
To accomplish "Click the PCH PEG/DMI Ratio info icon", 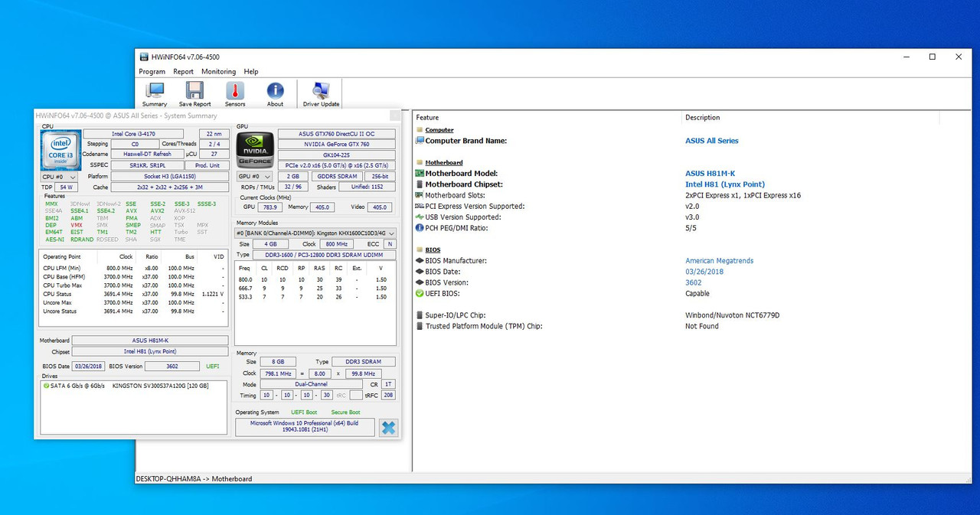I will (420, 228).
